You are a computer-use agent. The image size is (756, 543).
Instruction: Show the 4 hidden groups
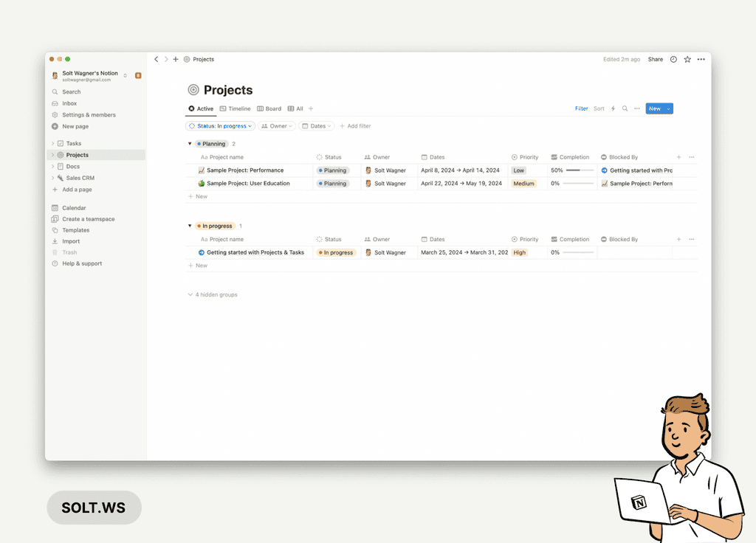(x=213, y=294)
